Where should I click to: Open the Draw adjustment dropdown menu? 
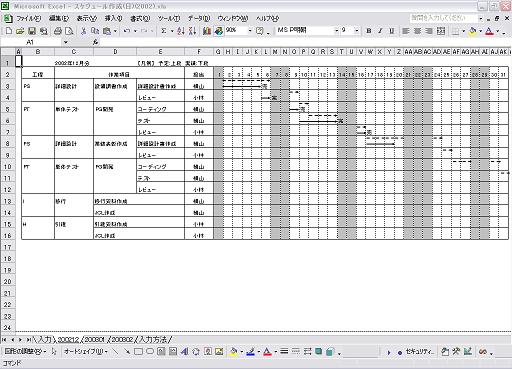click(x=25, y=351)
